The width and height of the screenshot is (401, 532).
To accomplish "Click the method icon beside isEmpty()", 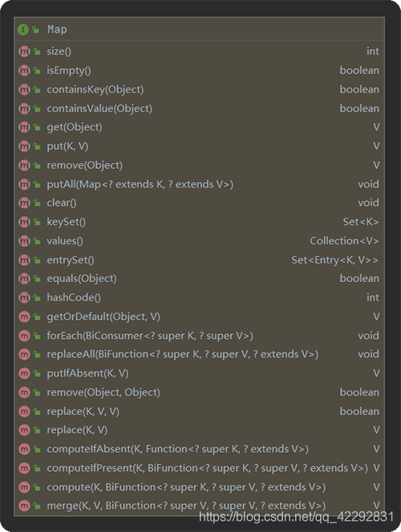I will coord(24,71).
